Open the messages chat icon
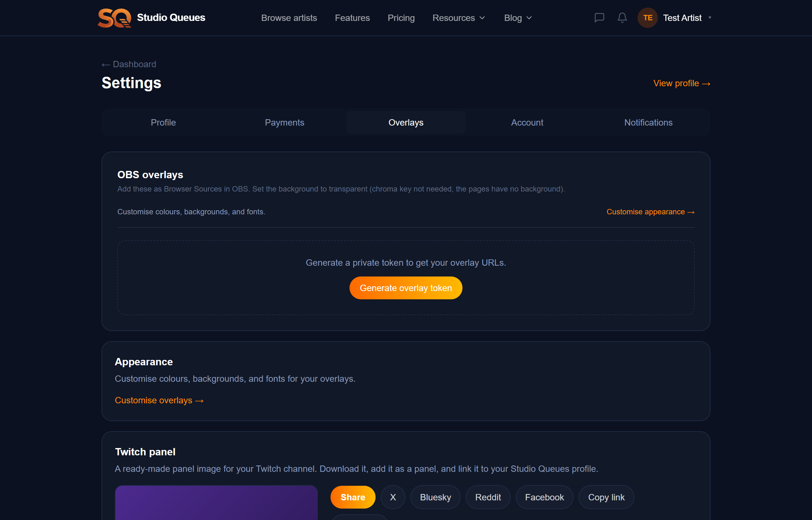This screenshot has height=520, width=812. (599, 17)
